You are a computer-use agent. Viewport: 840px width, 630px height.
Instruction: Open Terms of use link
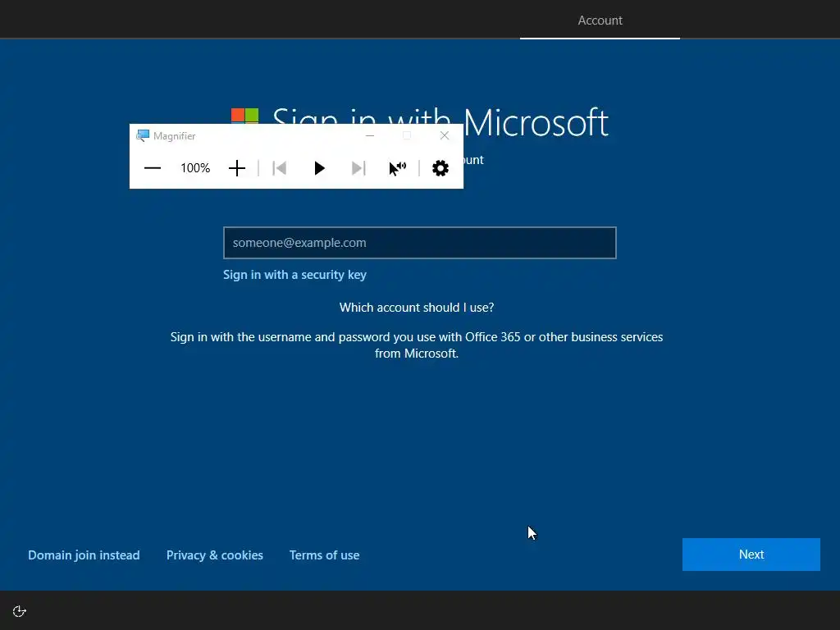[325, 555]
